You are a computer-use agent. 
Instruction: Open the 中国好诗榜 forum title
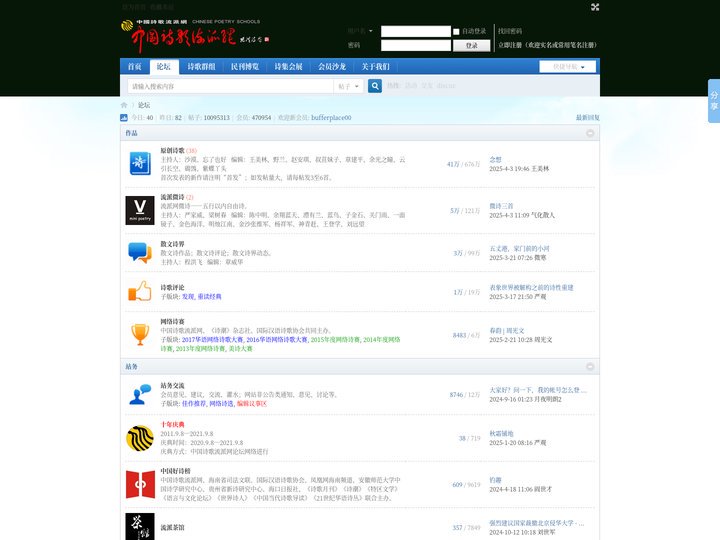pos(175,471)
